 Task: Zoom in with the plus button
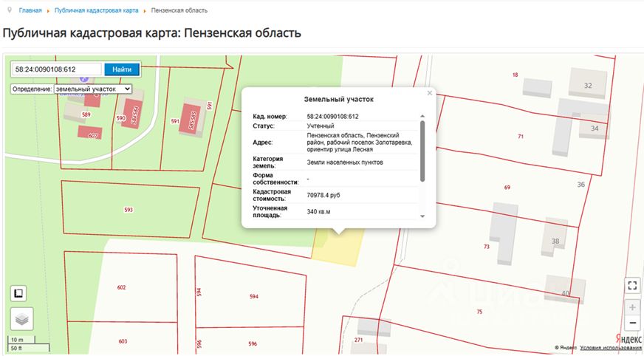click(x=632, y=307)
